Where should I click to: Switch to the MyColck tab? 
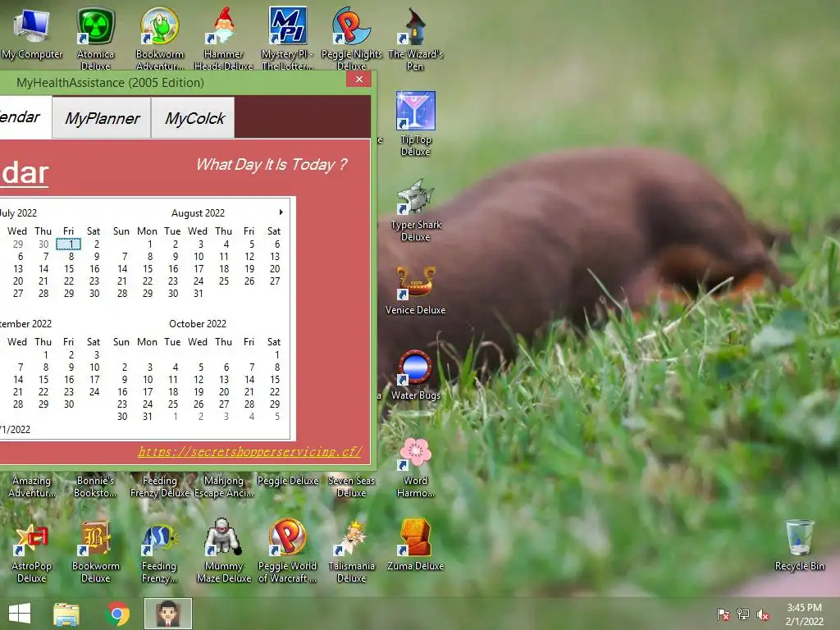click(x=194, y=118)
